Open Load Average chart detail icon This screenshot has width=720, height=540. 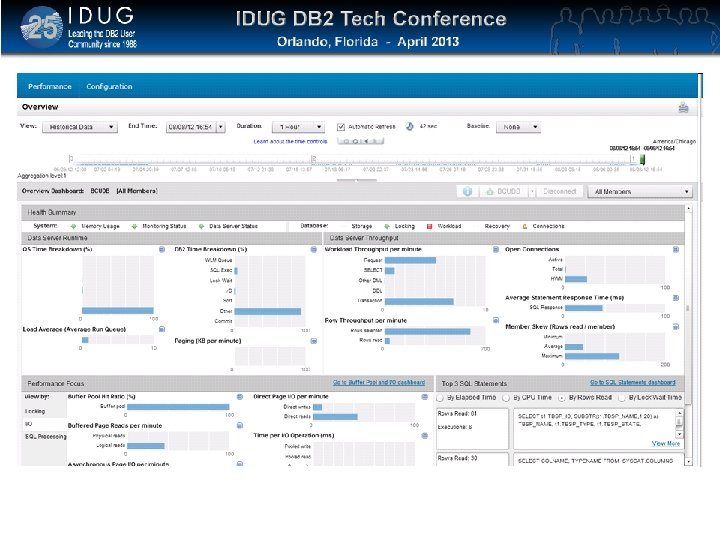tap(162, 329)
